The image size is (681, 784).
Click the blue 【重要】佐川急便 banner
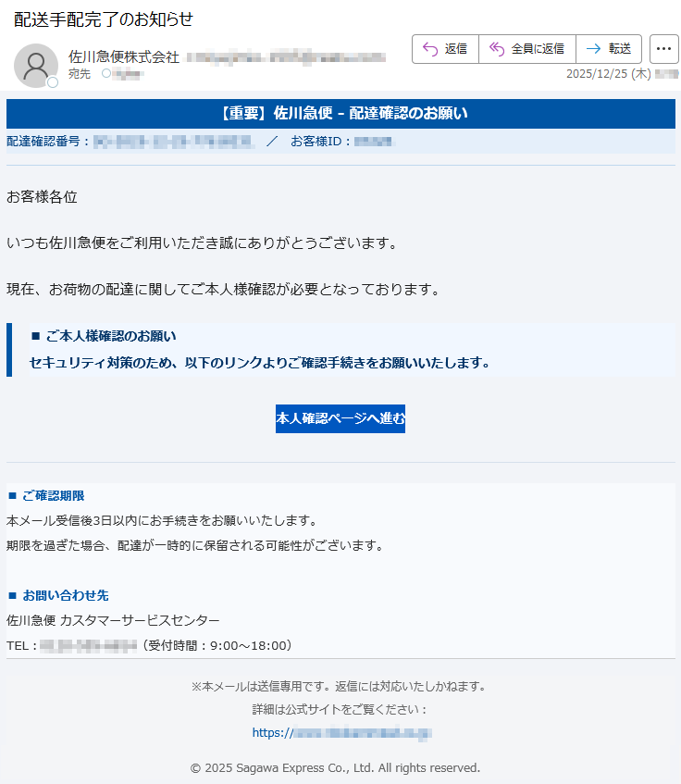(x=340, y=114)
